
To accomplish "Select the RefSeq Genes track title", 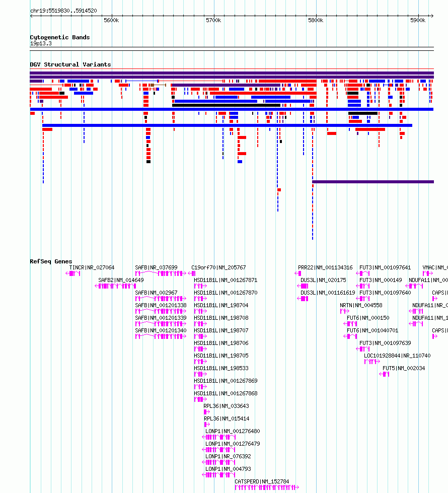I will click(51, 261).
